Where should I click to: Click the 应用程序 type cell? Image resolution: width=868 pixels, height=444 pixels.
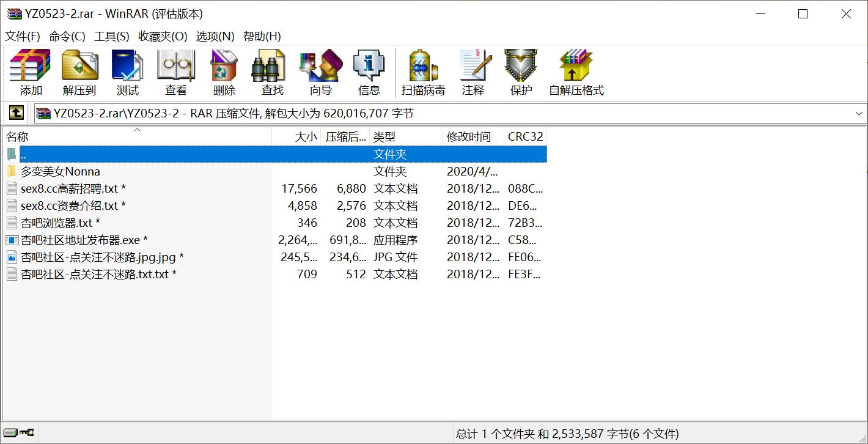[395, 240]
